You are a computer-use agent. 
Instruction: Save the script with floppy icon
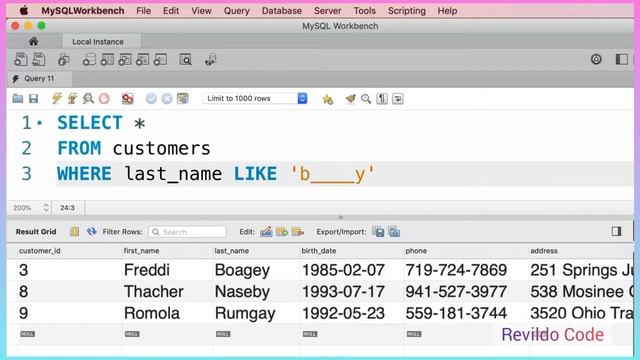33,98
